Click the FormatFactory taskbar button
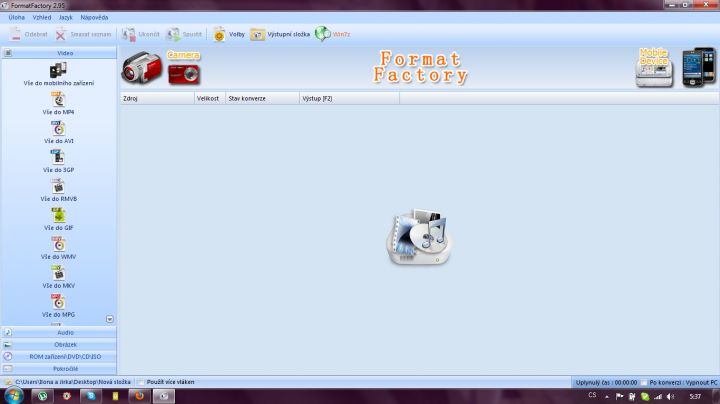Viewport: 720px width, 404px height. click(163, 396)
